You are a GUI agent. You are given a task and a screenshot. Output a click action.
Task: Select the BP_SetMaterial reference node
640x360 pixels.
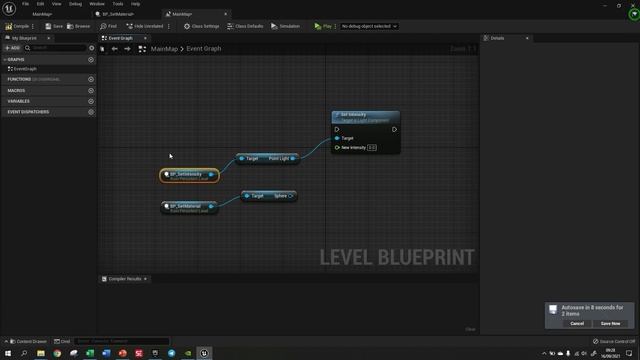click(189, 207)
